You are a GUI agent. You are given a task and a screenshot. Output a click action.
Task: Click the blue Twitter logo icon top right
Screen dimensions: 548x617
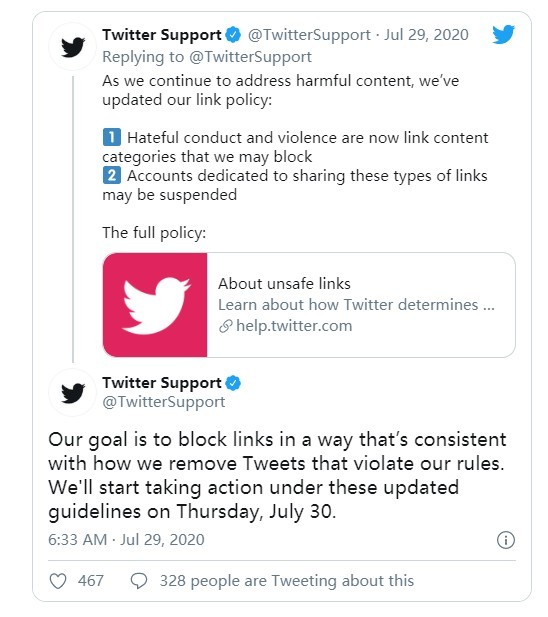point(503,34)
